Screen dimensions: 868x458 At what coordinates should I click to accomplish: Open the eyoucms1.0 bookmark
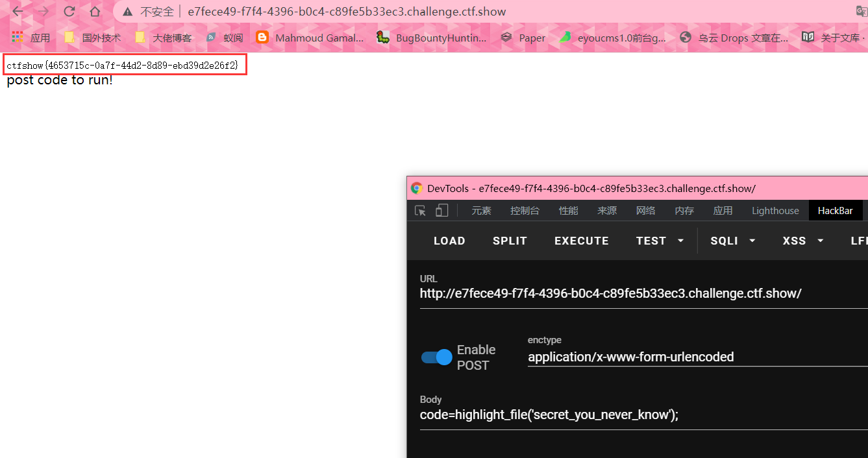coord(612,38)
